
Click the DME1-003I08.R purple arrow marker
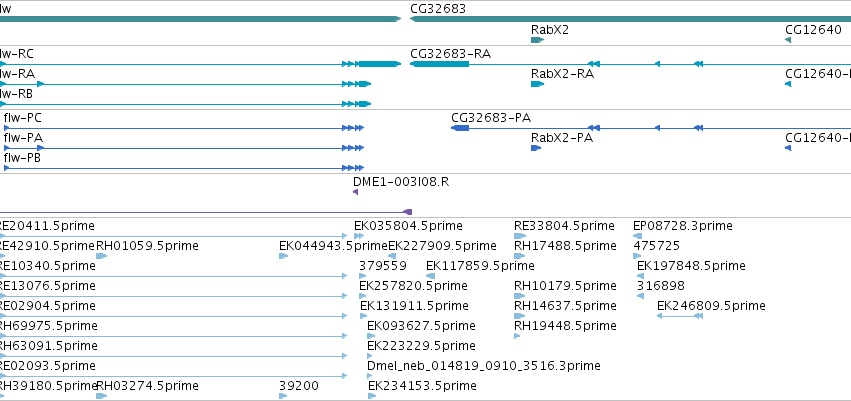pyautogui.click(x=355, y=192)
